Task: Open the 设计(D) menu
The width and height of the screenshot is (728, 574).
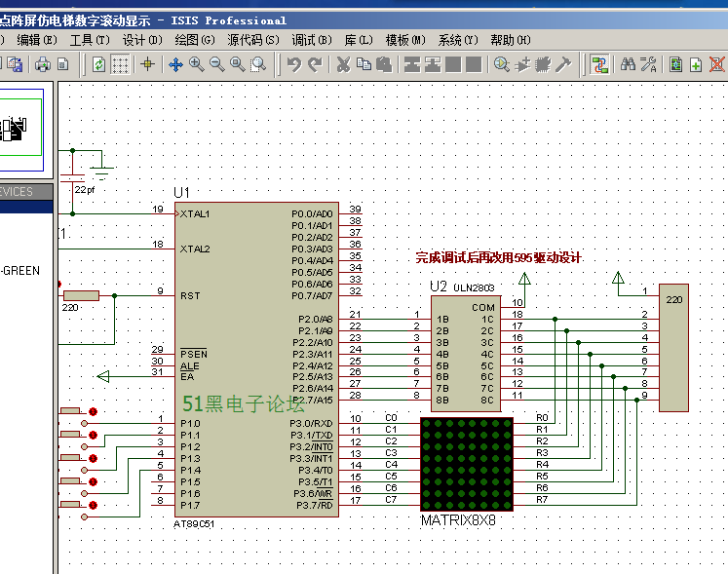Action: pyautogui.click(x=142, y=40)
